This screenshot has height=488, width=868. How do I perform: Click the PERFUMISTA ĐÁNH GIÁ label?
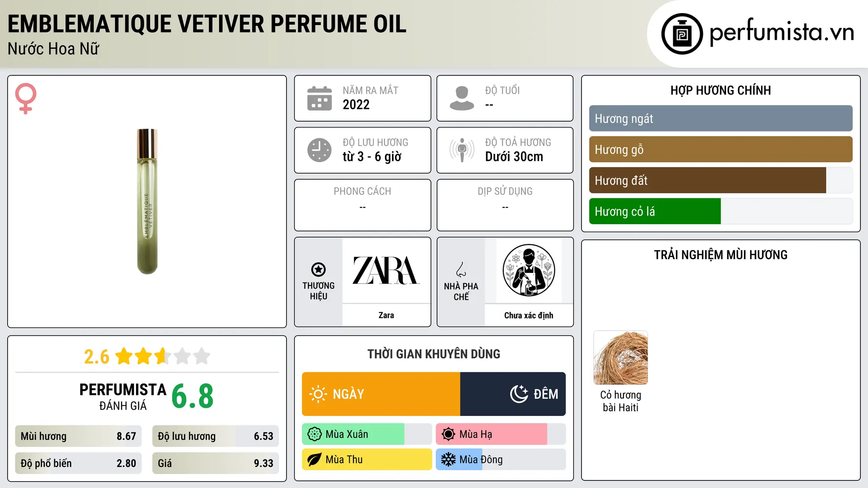click(123, 396)
